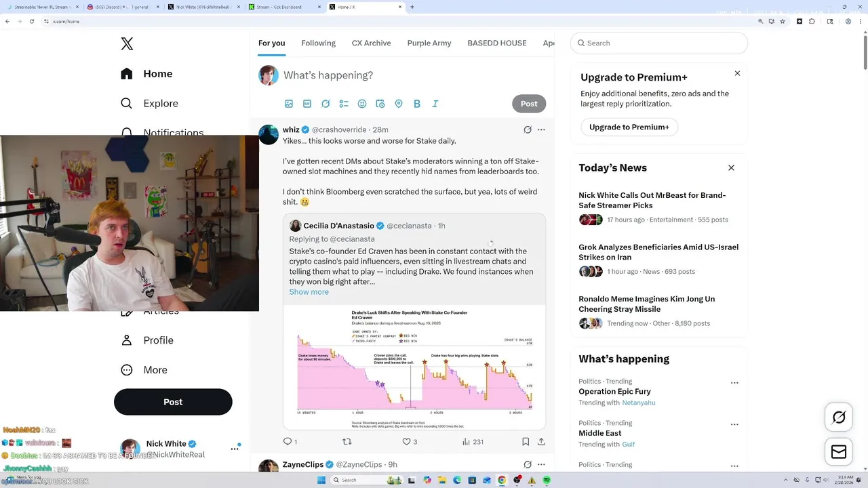
Task: Open a new browser tab
Action: (412, 7)
